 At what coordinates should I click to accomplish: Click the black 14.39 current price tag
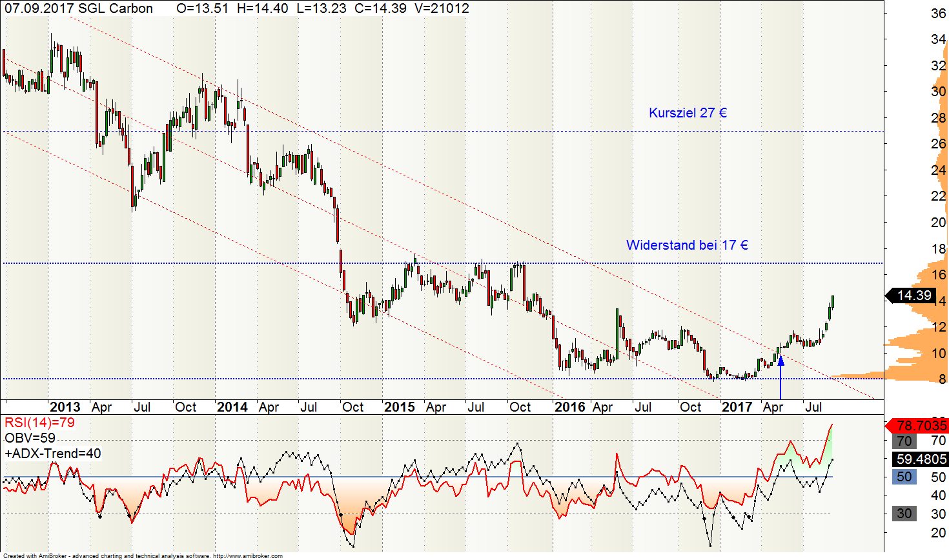click(911, 295)
